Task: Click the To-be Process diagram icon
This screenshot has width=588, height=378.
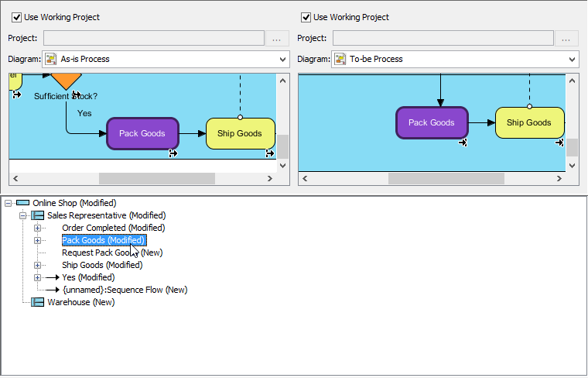Action: 340,59
